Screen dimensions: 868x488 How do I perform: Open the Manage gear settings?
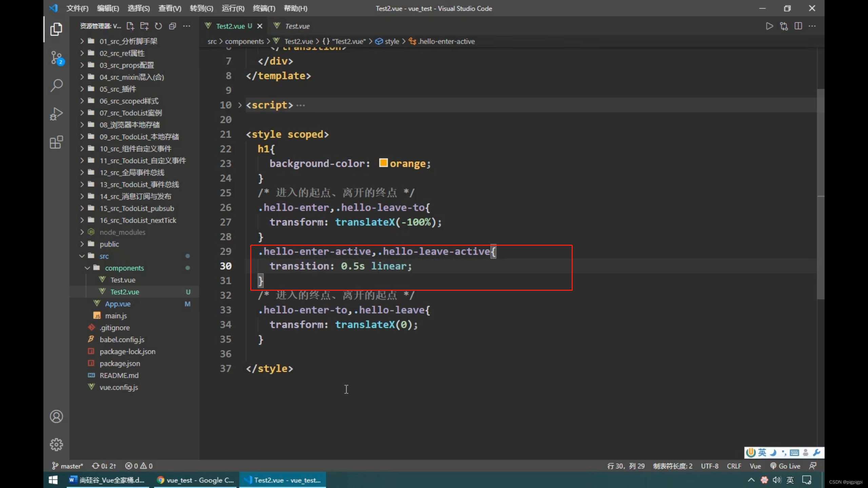pos(56,445)
